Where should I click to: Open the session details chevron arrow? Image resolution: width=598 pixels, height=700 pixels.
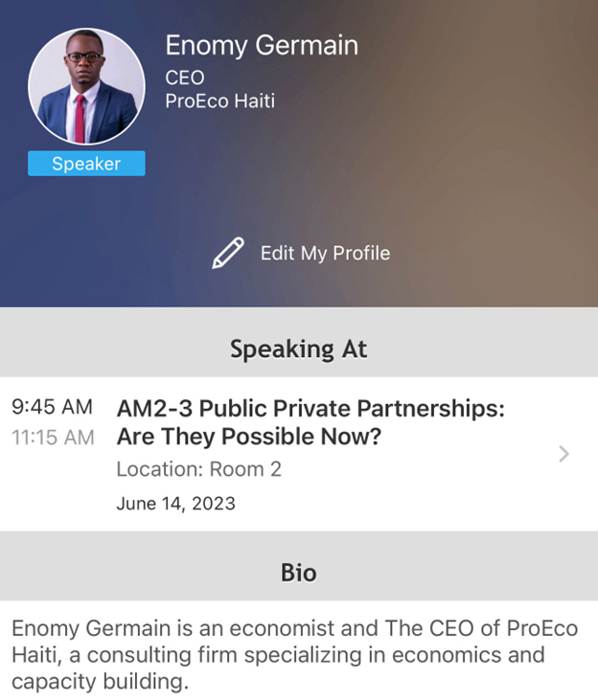tap(563, 454)
